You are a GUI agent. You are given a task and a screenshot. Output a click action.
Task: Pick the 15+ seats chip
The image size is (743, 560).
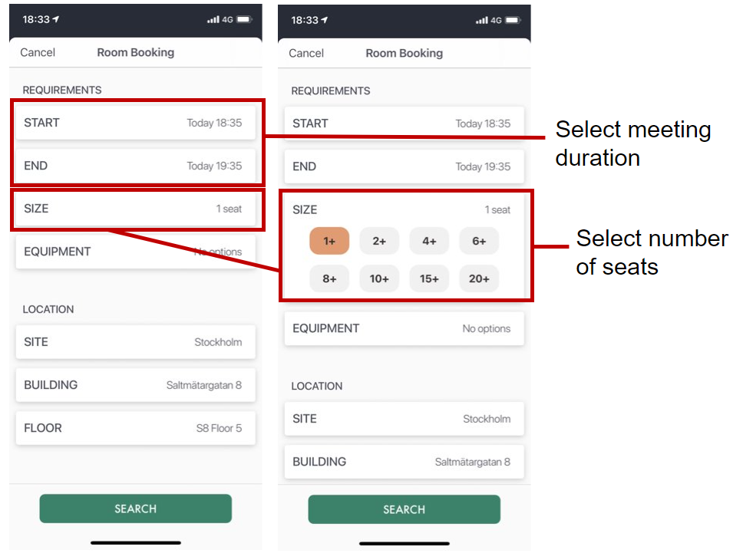point(429,278)
